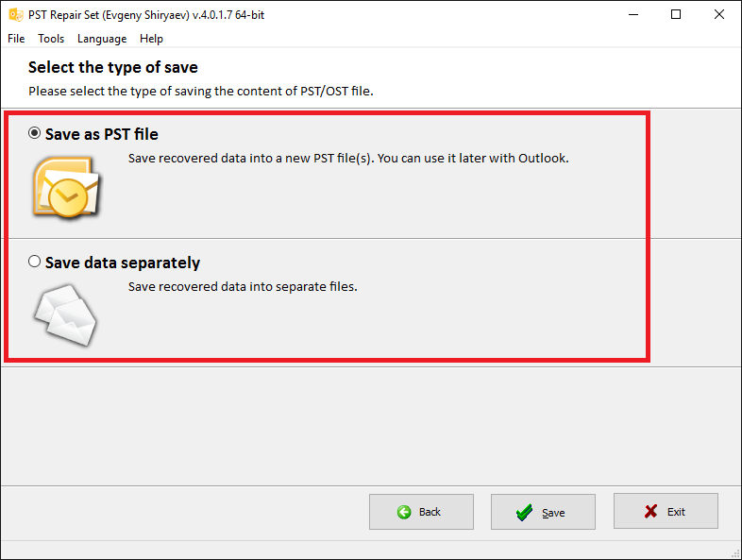Screen dimensions: 742x560
Task: Select the Save as PST file radio button
Action: coord(34,133)
